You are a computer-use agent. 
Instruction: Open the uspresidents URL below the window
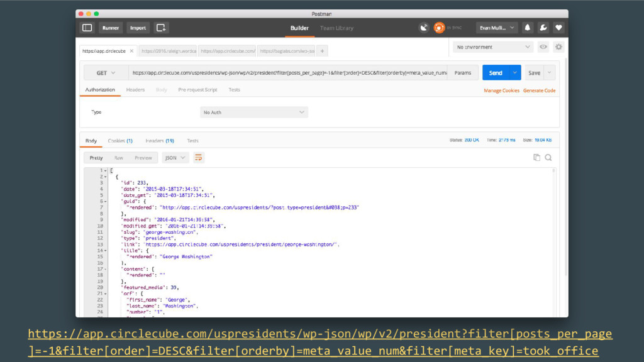[x=319, y=342]
